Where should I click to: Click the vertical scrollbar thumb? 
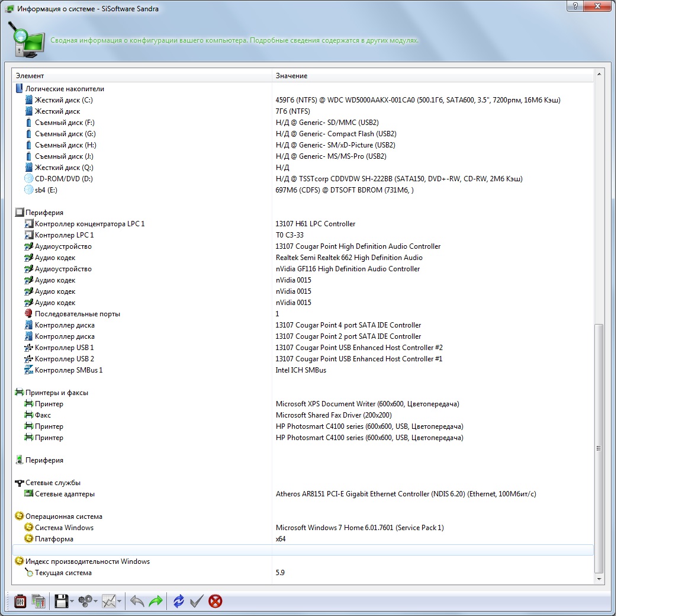(x=599, y=448)
